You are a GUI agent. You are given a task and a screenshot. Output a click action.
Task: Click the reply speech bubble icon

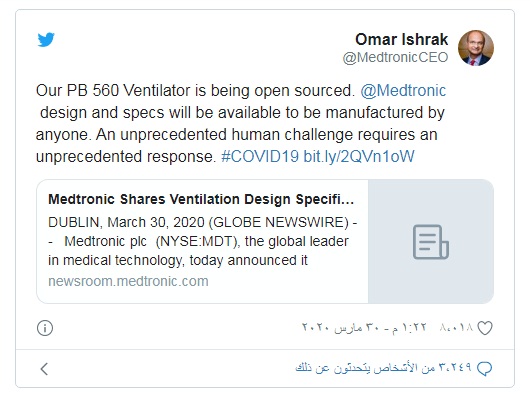click(x=484, y=368)
